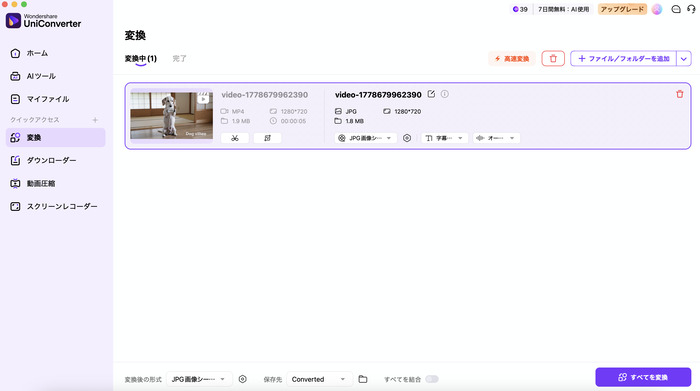
Task: Click the source format label MP4
Action: point(238,111)
